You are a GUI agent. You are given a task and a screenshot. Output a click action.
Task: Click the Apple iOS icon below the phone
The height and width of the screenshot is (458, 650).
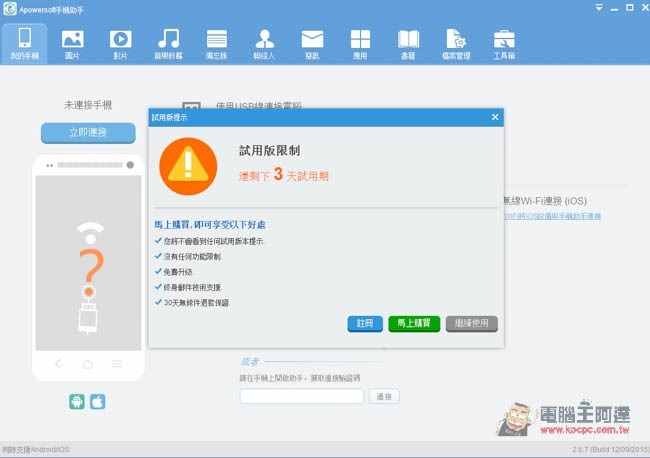click(x=97, y=402)
